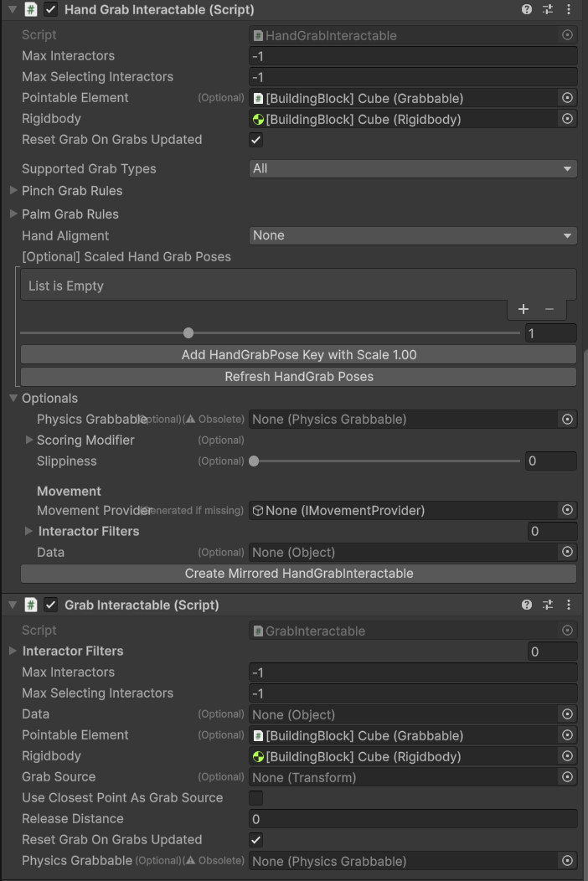The width and height of the screenshot is (588, 881).
Task: Enable Use Closest Point As Grab Source
Action: [x=255, y=798]
